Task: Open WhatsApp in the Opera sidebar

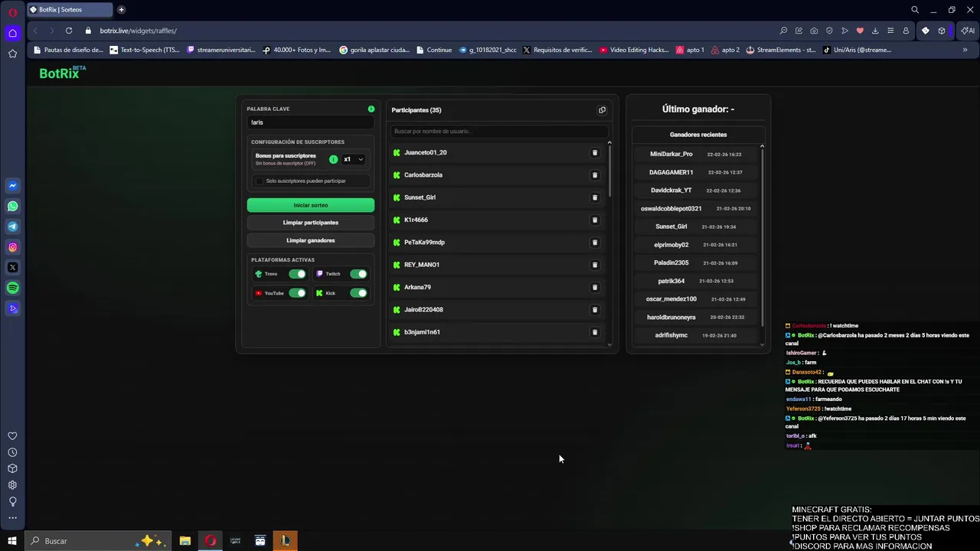Action: [x=12, y=207]
